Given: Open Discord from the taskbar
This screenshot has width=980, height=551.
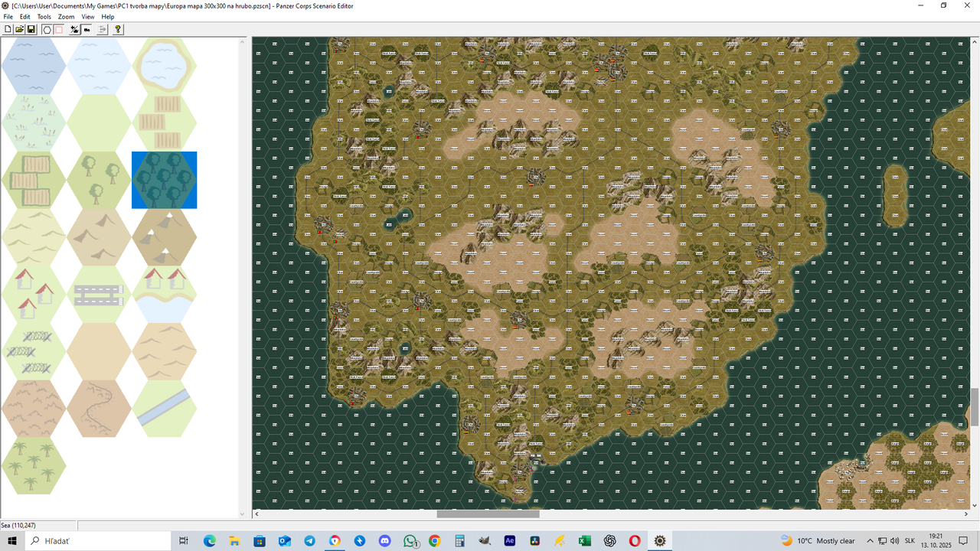Looking at the screenshot, I should 384,540.
